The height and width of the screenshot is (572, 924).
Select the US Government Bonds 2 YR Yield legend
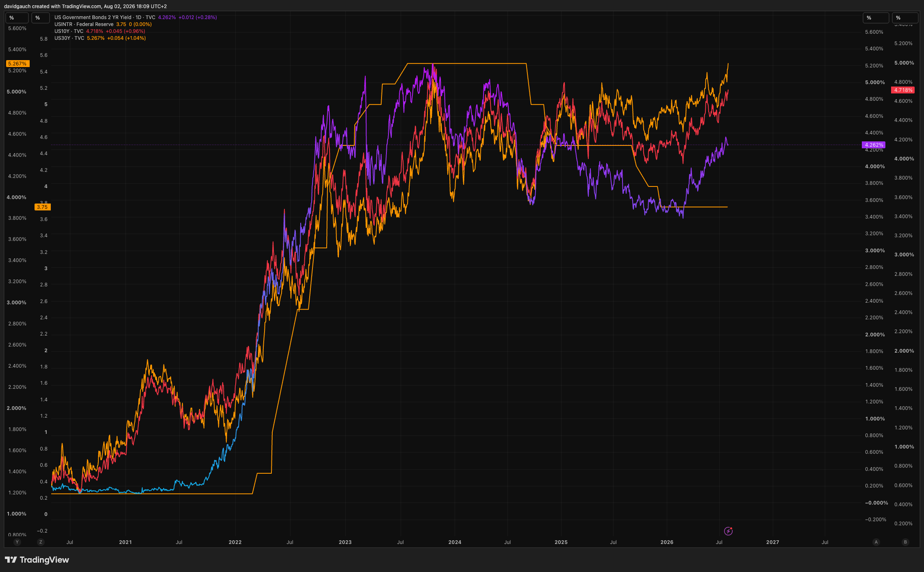point(136,17)
